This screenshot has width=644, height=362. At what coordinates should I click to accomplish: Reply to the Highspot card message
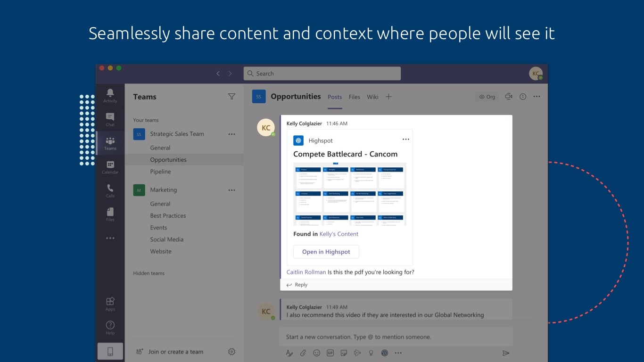(297, 285)
